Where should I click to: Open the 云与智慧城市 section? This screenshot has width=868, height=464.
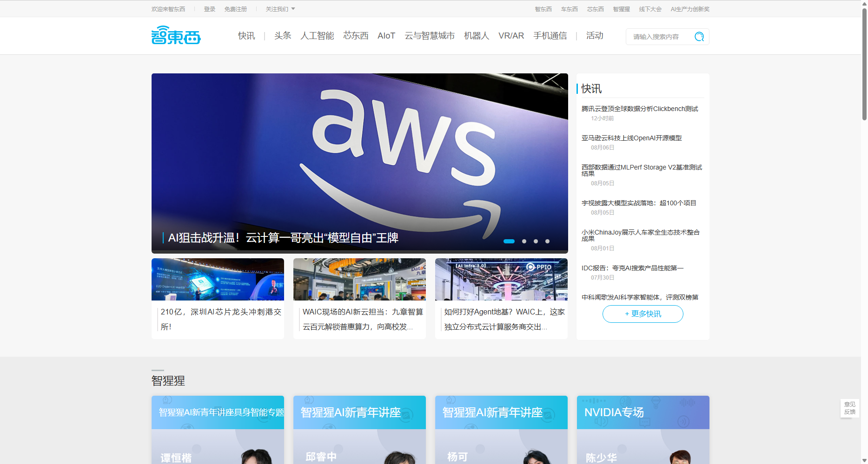(430, 36)
